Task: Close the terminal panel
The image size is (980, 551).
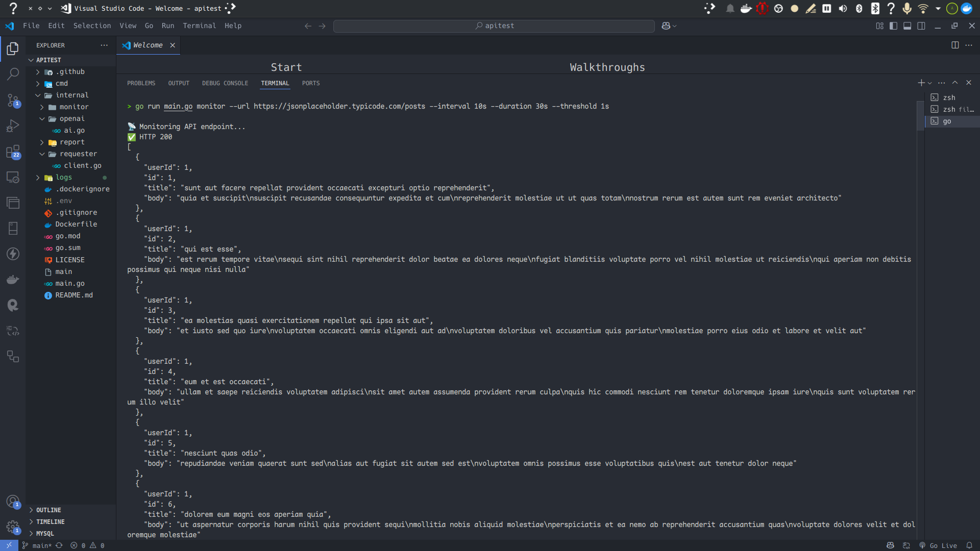Action: [969, 83]
